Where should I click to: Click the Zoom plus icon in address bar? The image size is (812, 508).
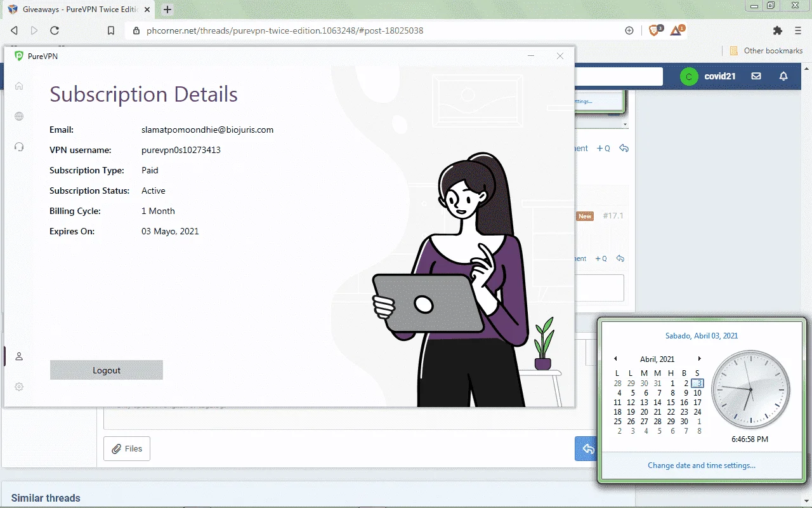pos(629,30)
